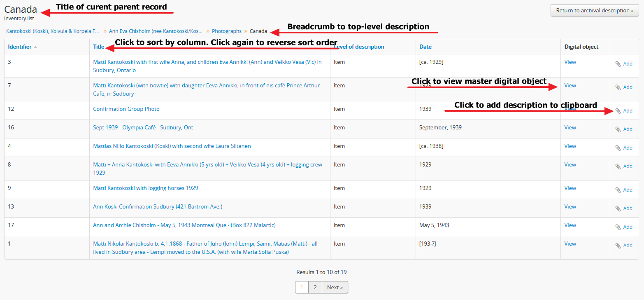Open Ann Eva Chisholm breadcrumb link
Image resolution: width=644 pixels, height=300 pixels.
(x=156, y=31)
